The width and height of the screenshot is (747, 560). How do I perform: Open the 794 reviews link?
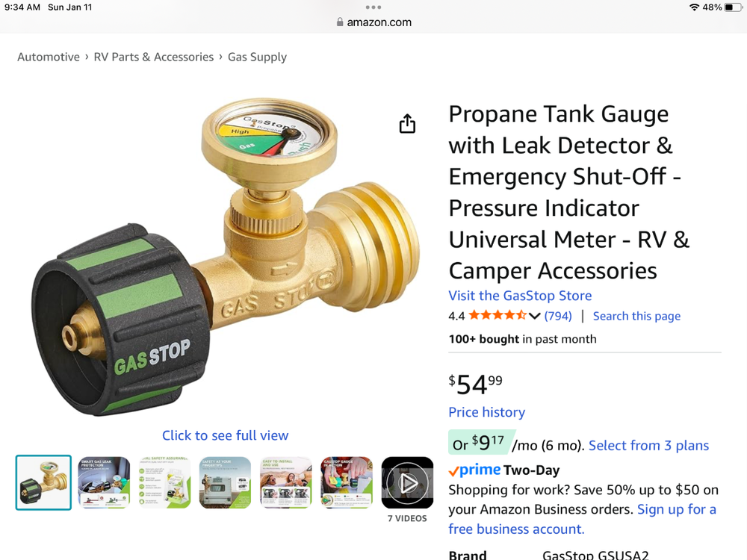[x=558, y=316]
